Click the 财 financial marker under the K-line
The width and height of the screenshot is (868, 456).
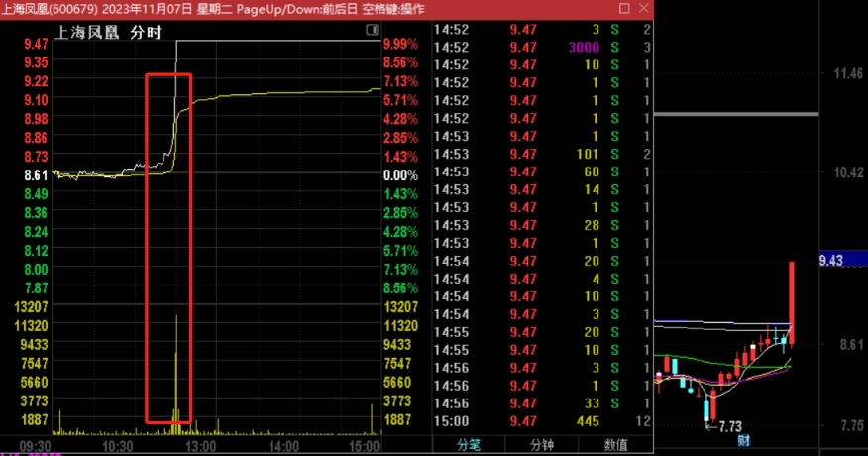tap(743, 441)
